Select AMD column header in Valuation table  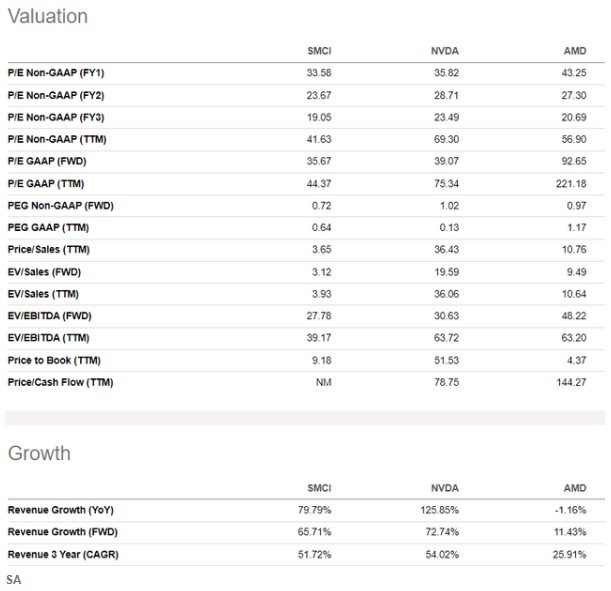pos(574,50)
